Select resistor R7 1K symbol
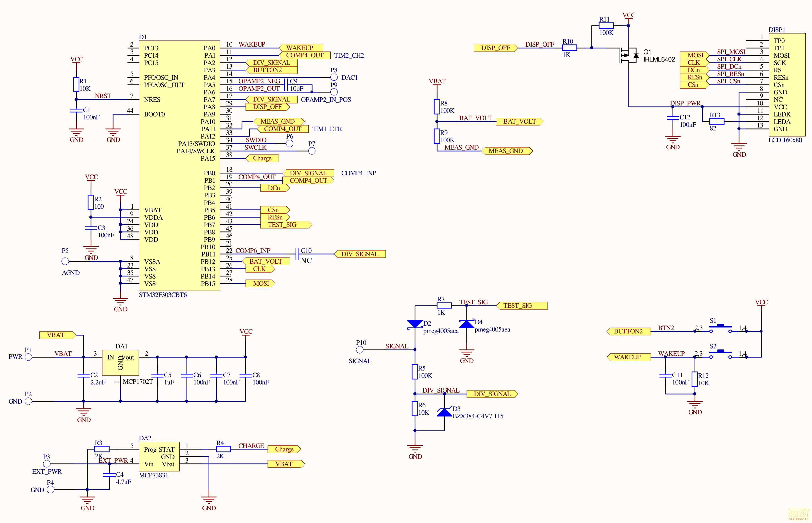The image size is (812, 523). pos(444,305)
